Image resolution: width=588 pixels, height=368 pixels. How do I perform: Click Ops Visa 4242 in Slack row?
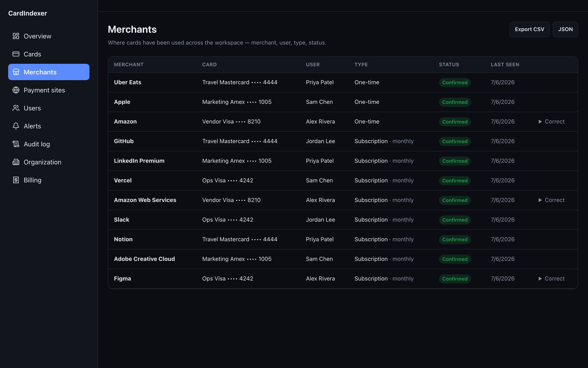tap(228, 220)
